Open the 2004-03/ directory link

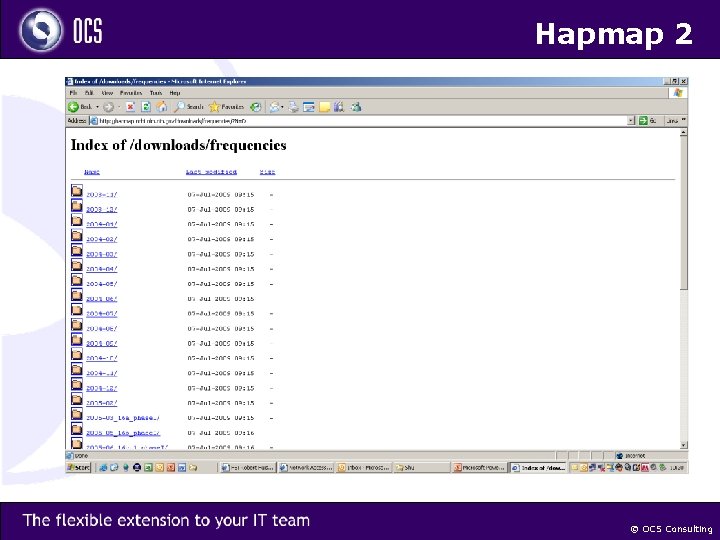point(101,254)
